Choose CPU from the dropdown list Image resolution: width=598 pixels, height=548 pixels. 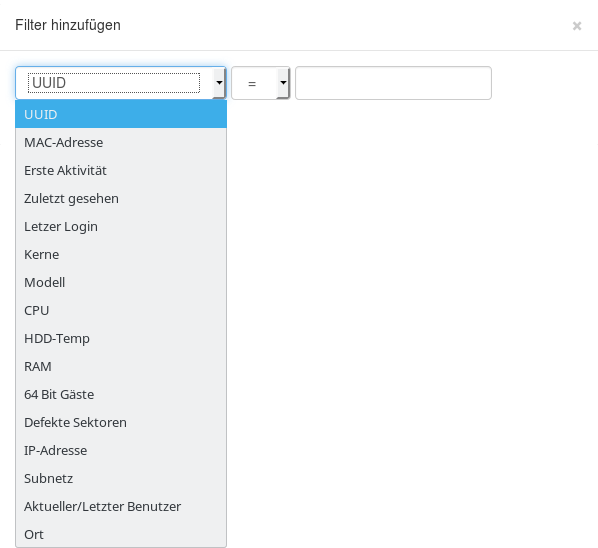point(121,310)
